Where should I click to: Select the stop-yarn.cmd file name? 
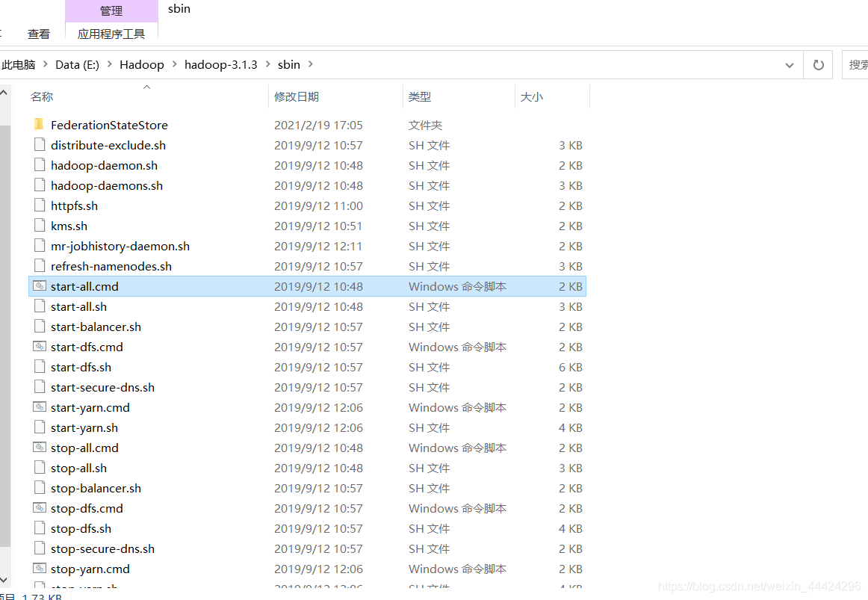pos(90,569)
